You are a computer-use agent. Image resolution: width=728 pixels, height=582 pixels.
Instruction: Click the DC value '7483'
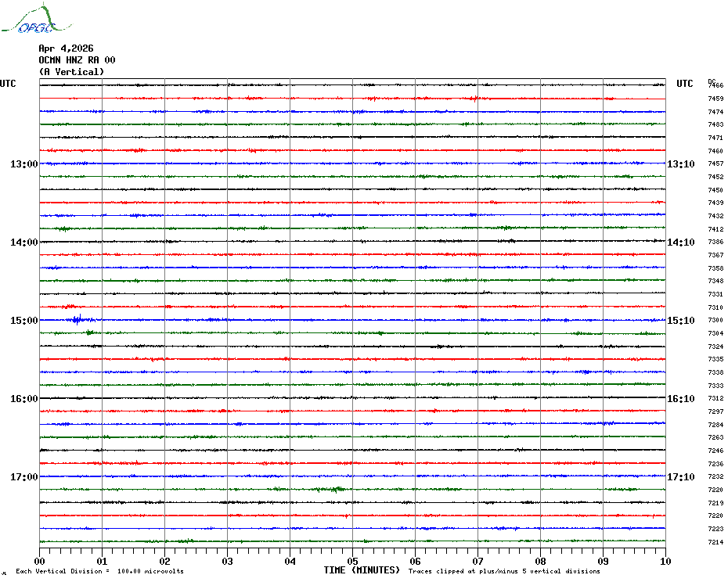click(715, 125)
